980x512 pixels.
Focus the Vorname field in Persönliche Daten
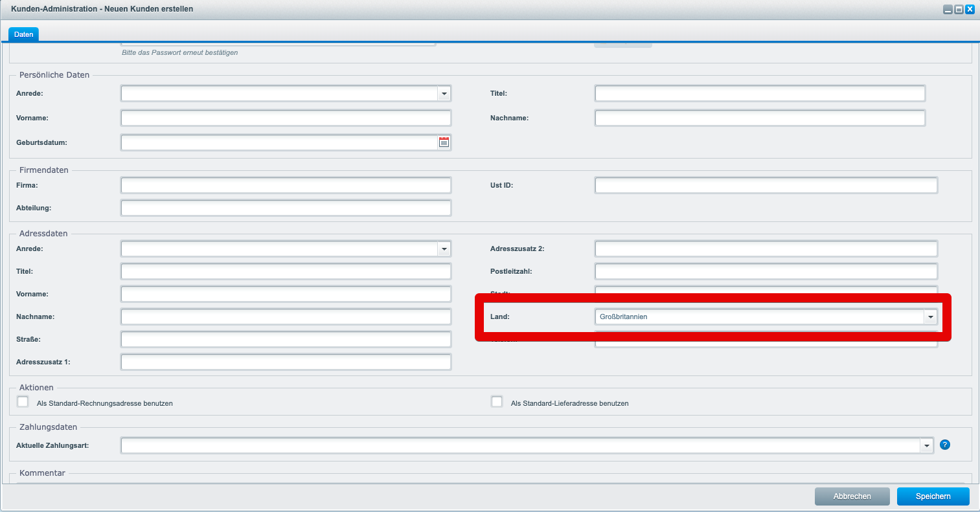pyautogui.click(x=286, y=118)
